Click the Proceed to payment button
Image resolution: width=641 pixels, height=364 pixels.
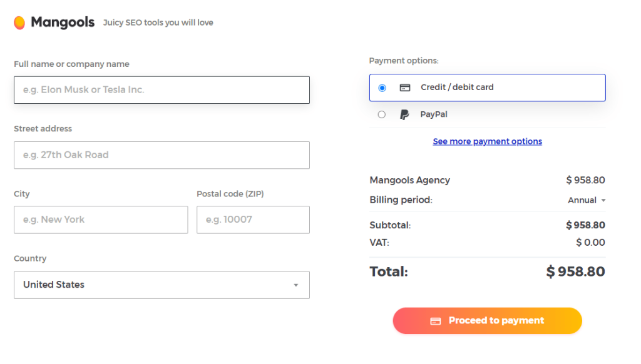[x=487, y=321]
